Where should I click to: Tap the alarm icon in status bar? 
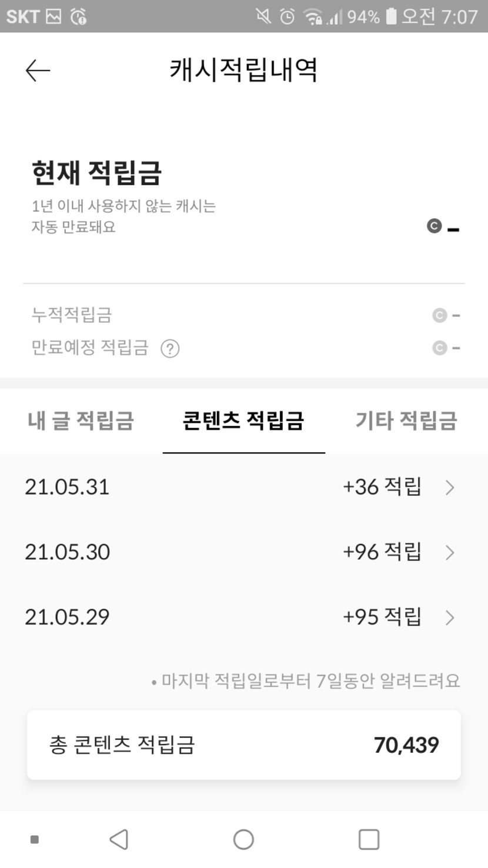pos(287,16)
